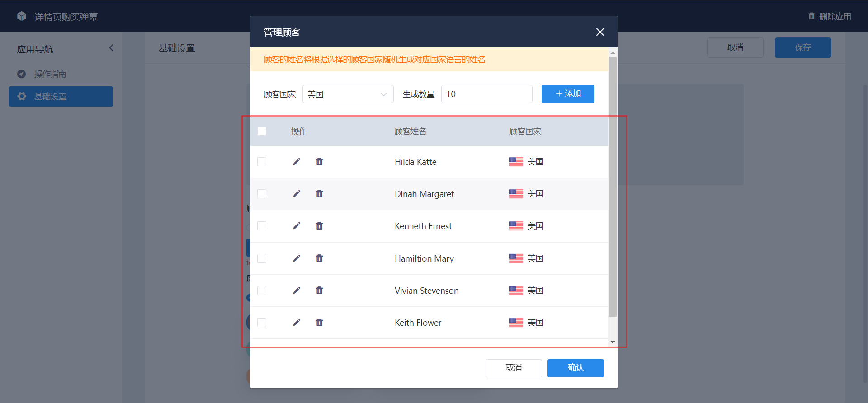Edit the Dinah Margaret customer entry
Image resolution: width=868 pixels, height=403 pixels.
297,194
